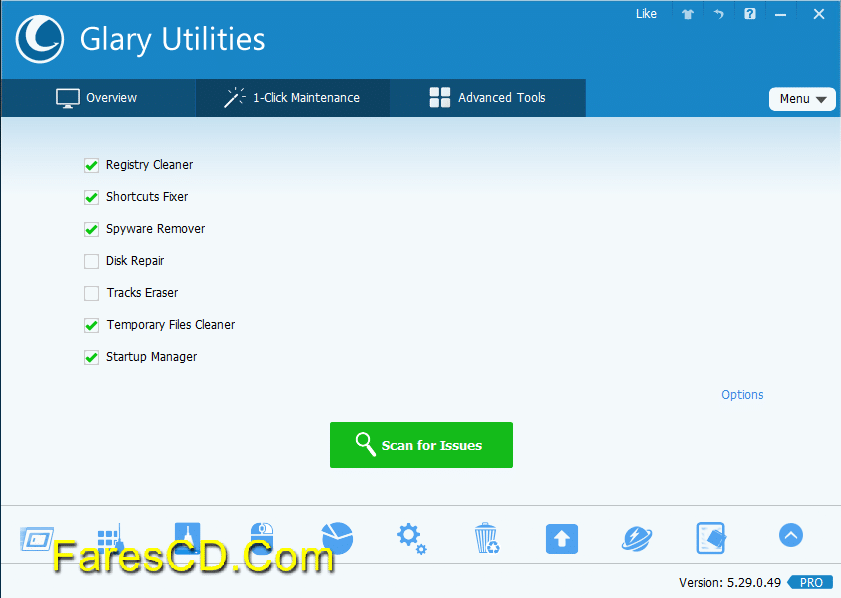Open the Menu dropdown
This screenshot has height=598, width=841.
click(x=802, y=99)
